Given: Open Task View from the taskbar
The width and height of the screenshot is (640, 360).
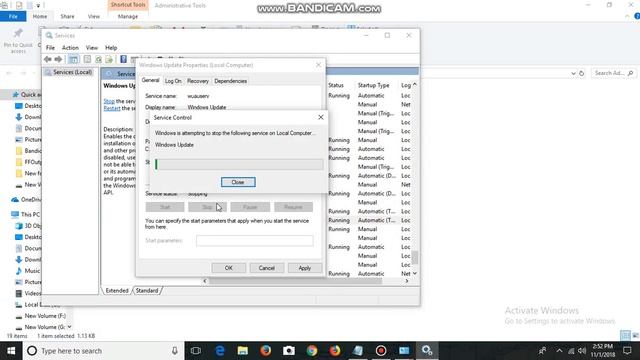Looking at the screenshot, I should 196,351.
